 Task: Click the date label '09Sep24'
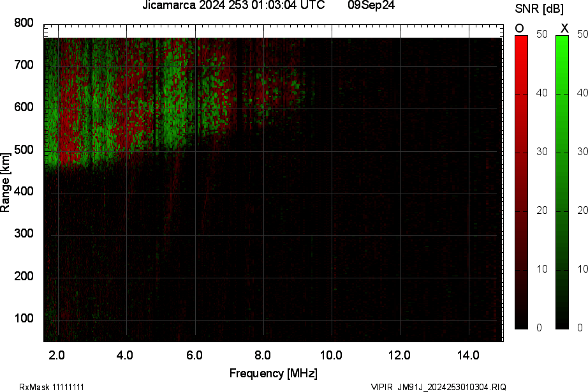371,5
